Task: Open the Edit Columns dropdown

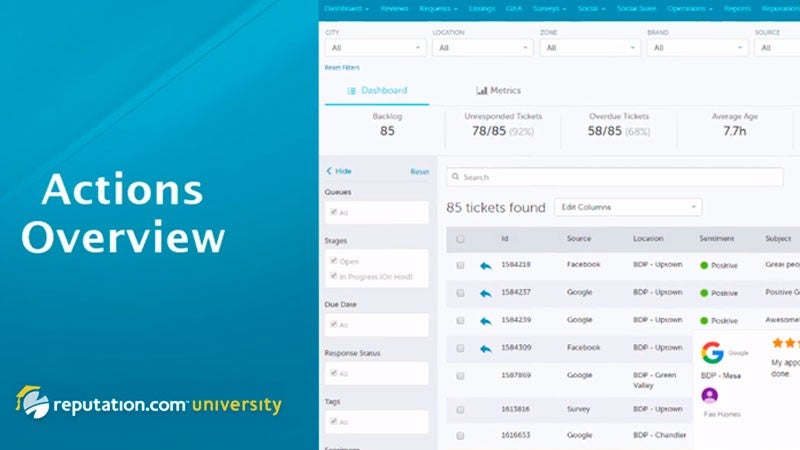Action: (628, 207)
